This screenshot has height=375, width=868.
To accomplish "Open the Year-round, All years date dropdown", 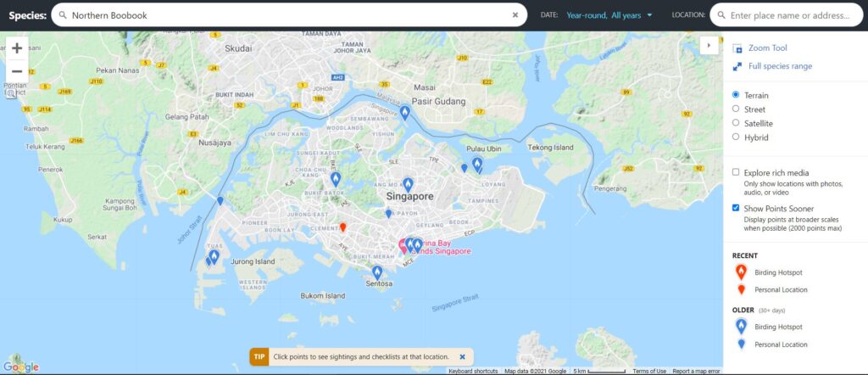I will click(x=609, y=15).
